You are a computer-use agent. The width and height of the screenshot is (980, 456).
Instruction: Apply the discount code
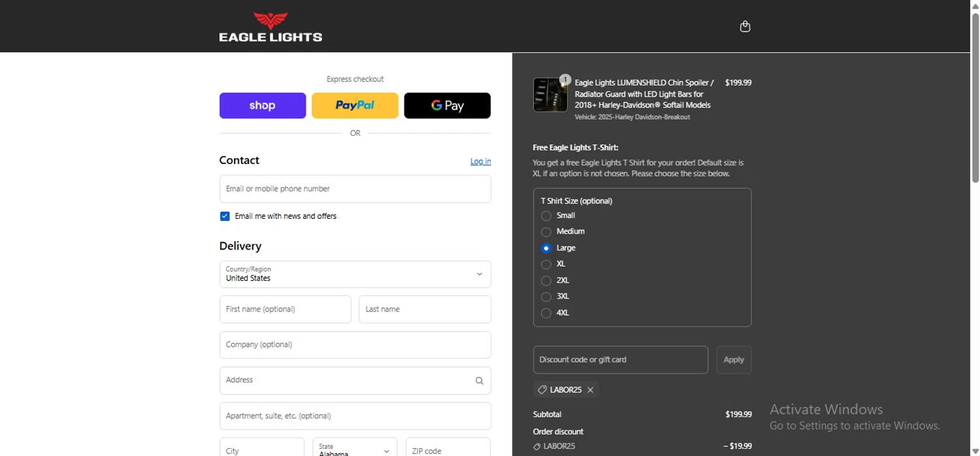click(x=734, y=360)
